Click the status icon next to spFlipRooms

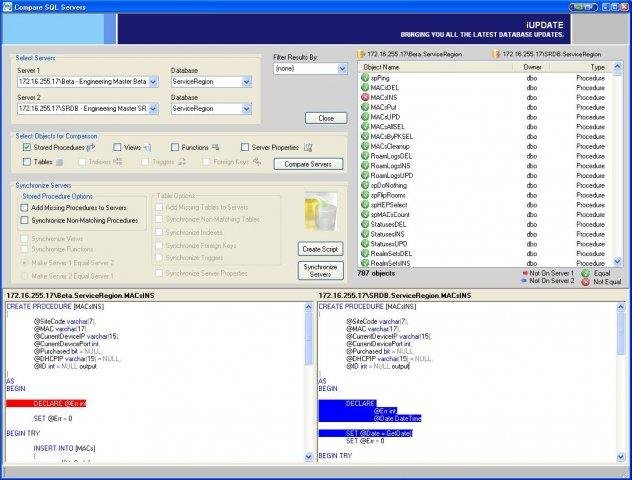[365, 195]
